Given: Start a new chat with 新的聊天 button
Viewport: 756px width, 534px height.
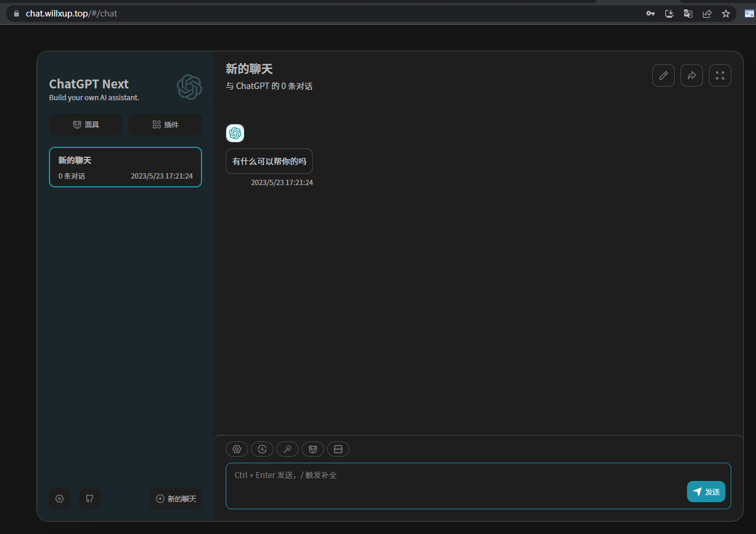Looking at the screenshot, I should pyautogui.click(x=176, y=499).
